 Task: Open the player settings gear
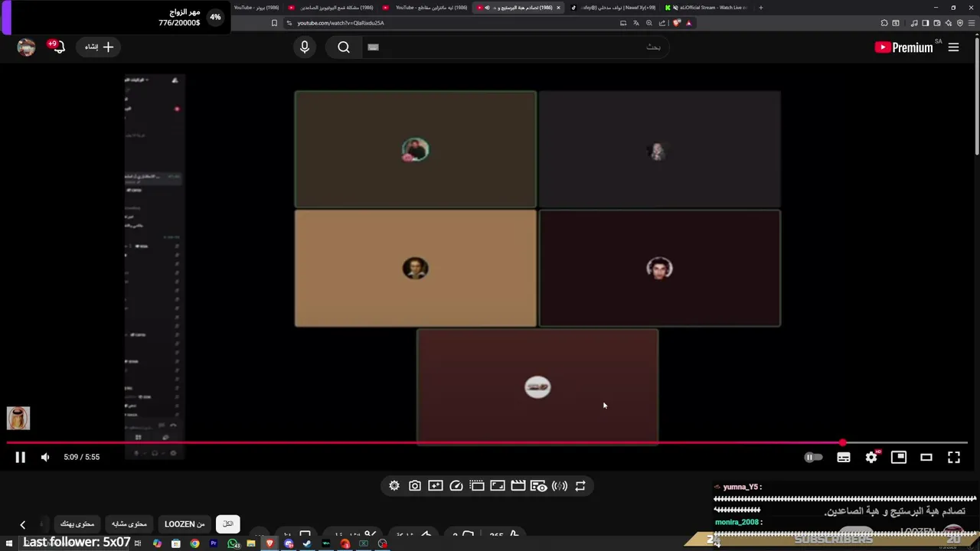point(871,457)
